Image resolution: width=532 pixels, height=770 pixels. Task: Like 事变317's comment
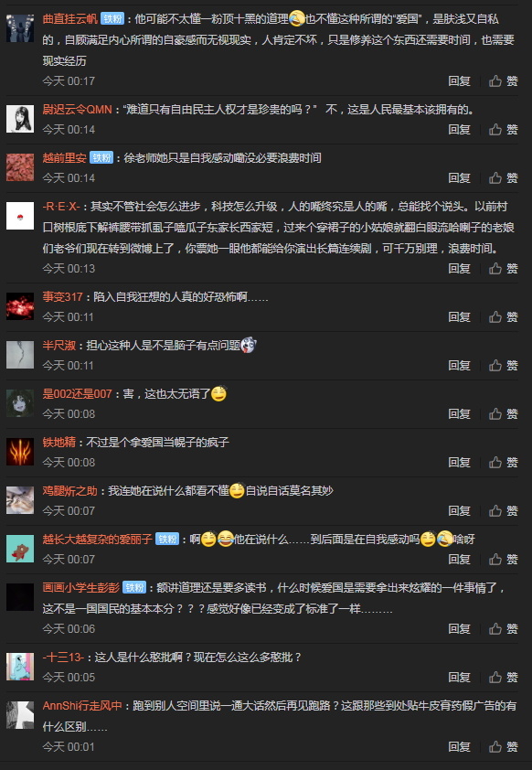coord(504,317)
